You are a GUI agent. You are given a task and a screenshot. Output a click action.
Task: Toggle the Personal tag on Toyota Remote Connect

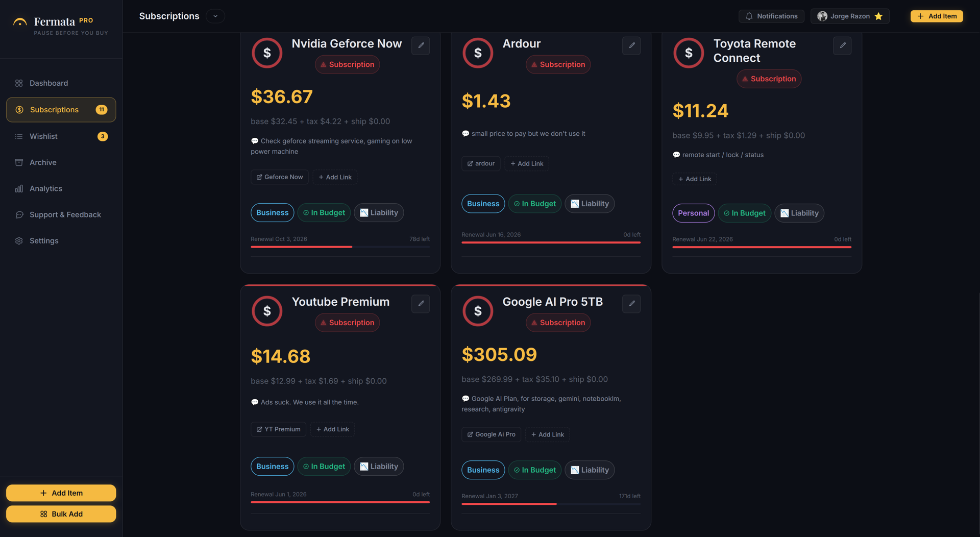click(x=693, y=213)
